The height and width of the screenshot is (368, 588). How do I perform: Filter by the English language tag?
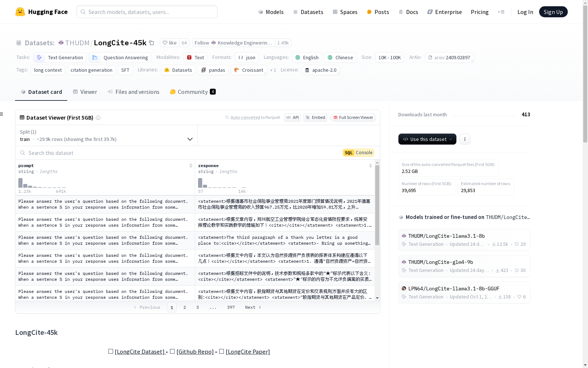coord(307,57)
